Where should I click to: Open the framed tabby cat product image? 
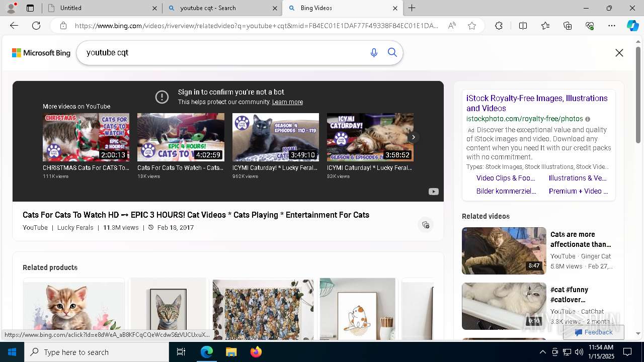(x=169, y=309)
